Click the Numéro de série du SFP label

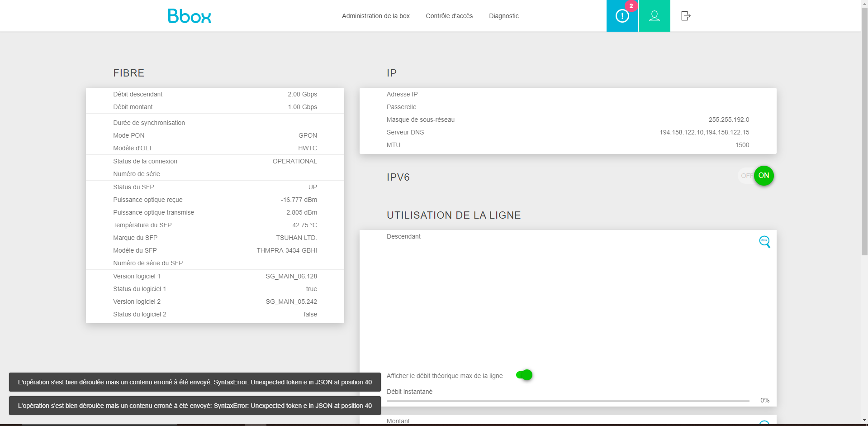[x=148, y=263]
